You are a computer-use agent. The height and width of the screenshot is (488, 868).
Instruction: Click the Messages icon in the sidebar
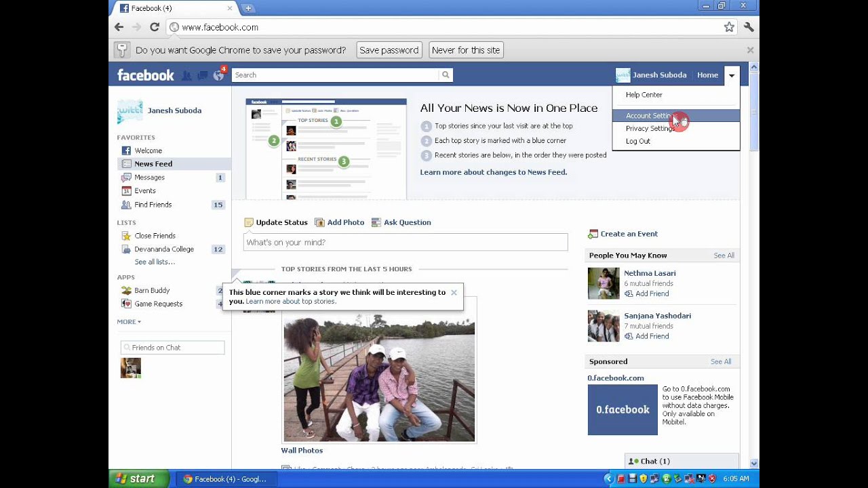[x=126, y=178]
